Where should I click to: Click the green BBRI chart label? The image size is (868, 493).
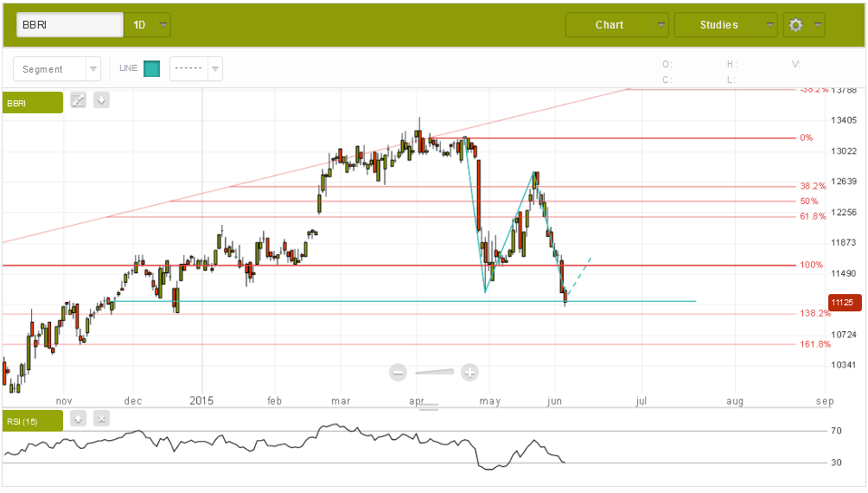pyautogui.click(x=32, y=103)
